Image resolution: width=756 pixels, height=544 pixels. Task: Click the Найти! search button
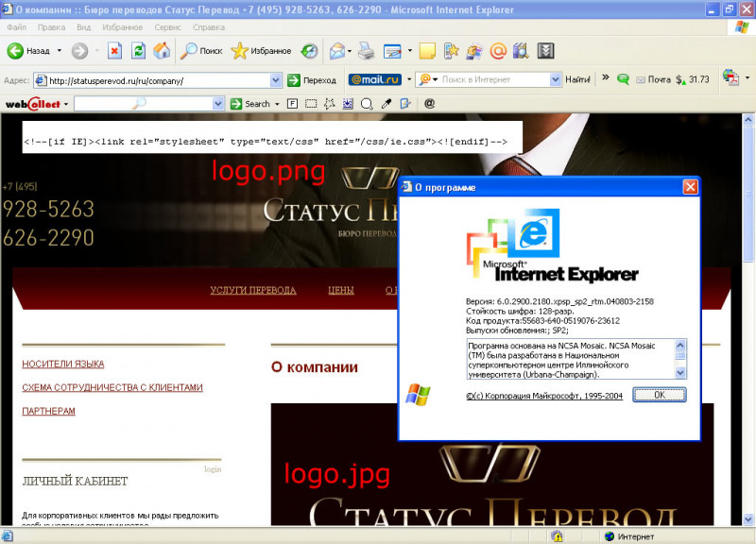577,79
